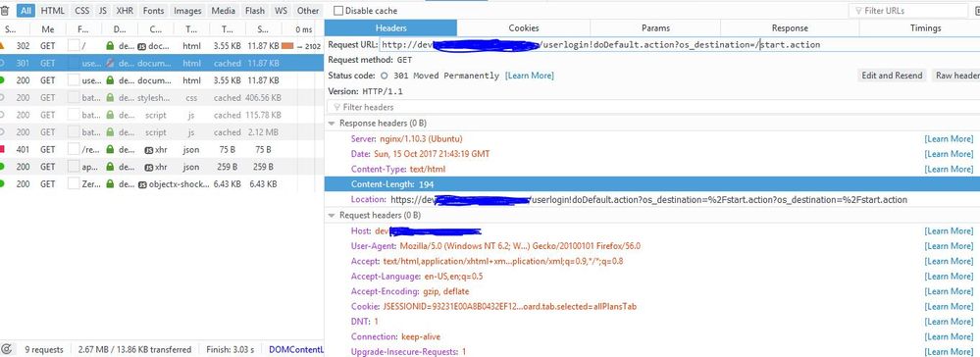Open the Headers tab

tap(390, 28)
